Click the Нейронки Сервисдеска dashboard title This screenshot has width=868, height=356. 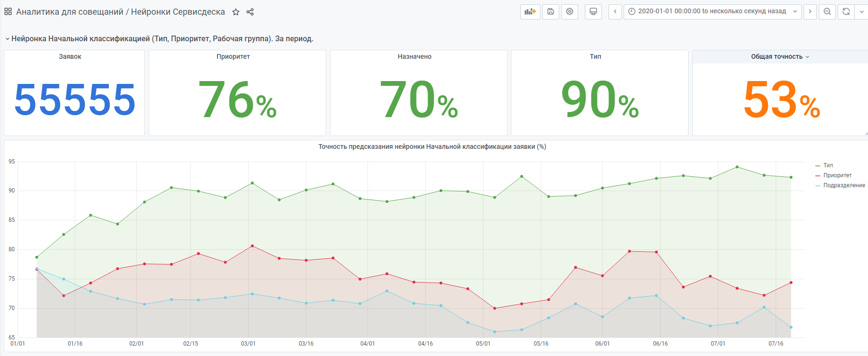[x=178, y=12]
